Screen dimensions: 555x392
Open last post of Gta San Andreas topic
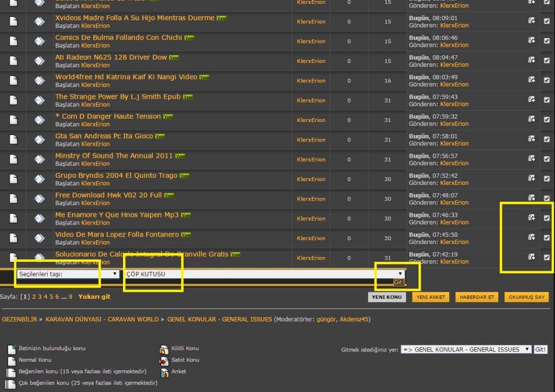point(532,139)
